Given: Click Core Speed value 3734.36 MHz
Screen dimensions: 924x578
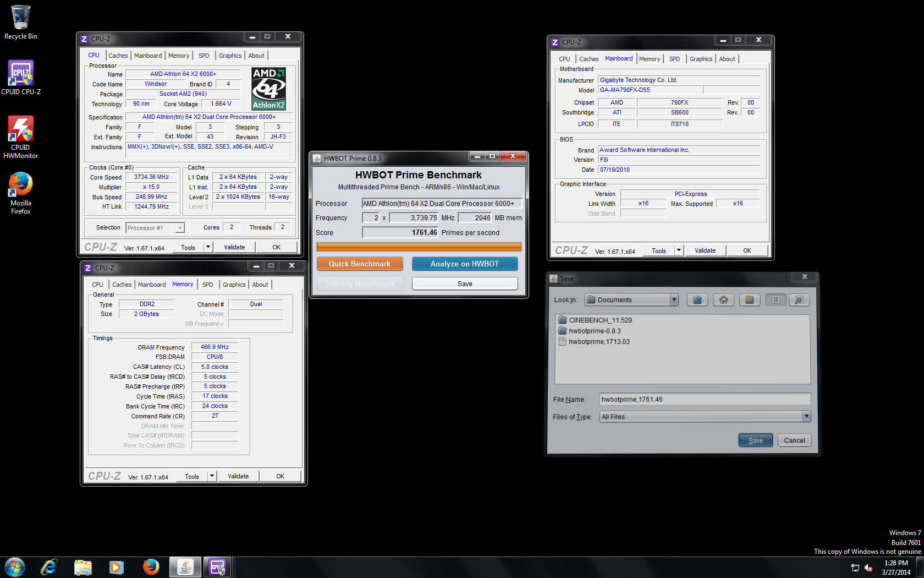Looking at the screenshot, I should (152, 177).
